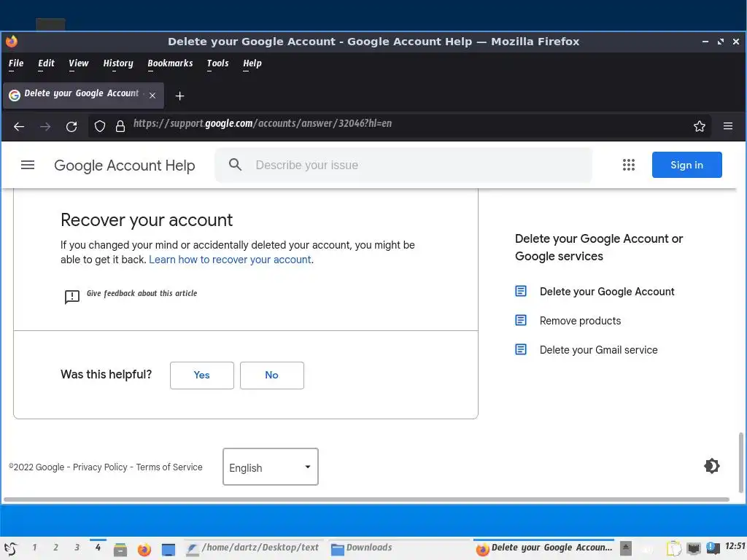Open Remove products sidebar link
747x560 pixels.
pyautogui.click(x=580, y=321)
